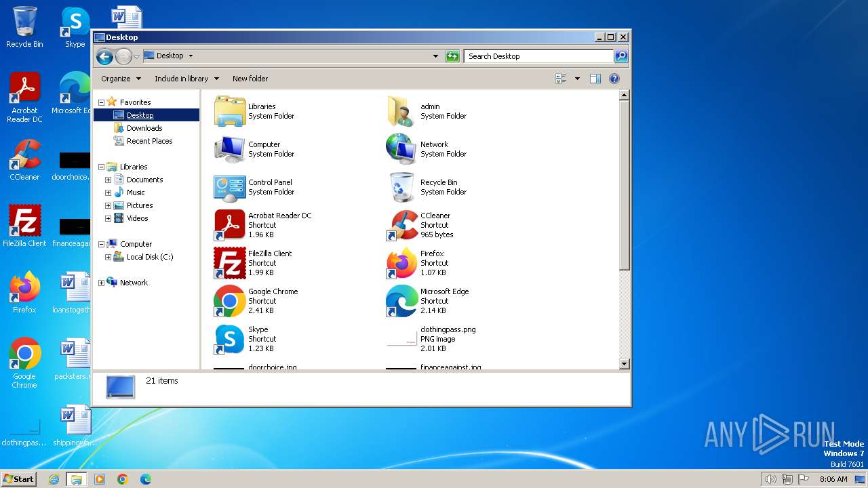Select Skype shortcut in Explorer file list
868x488 pixels.
pos(230,339)
